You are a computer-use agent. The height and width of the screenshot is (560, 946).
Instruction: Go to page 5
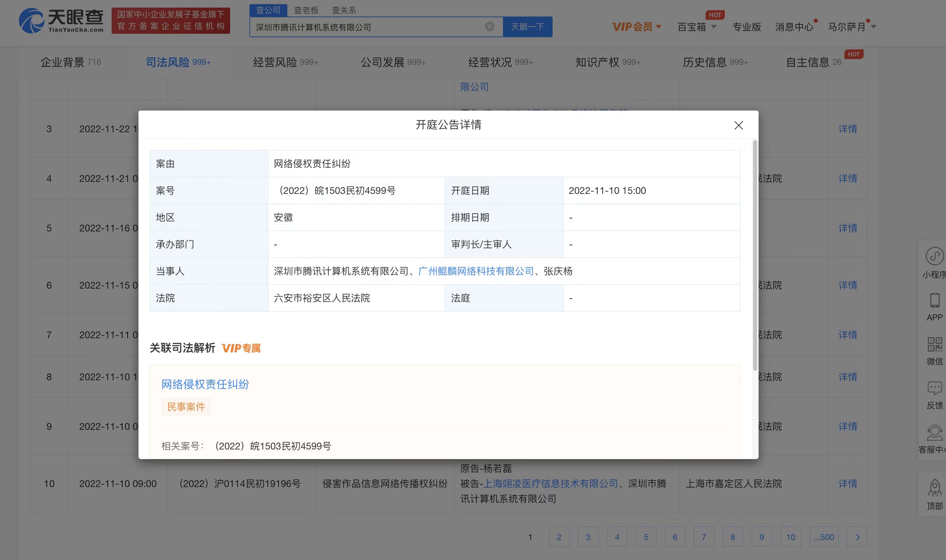pyautogui.click(x=646, y=537)
